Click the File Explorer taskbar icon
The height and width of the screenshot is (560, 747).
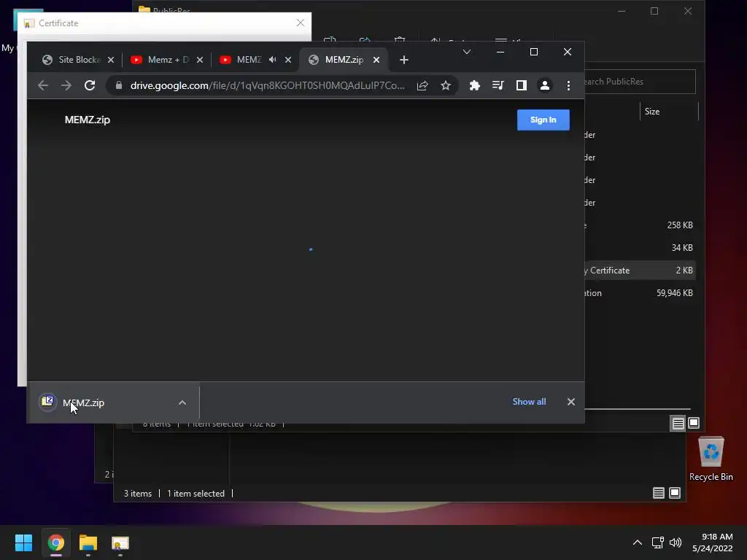[x=88, y=542]
